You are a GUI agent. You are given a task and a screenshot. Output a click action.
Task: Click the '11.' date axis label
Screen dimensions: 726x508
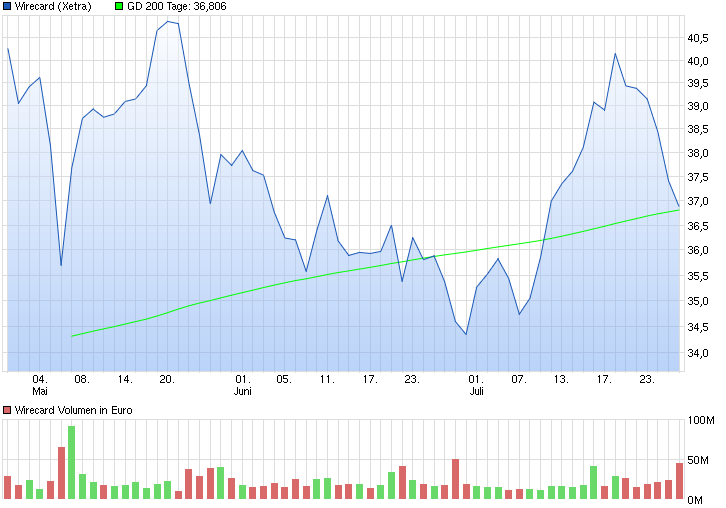[x=327, y=380]
